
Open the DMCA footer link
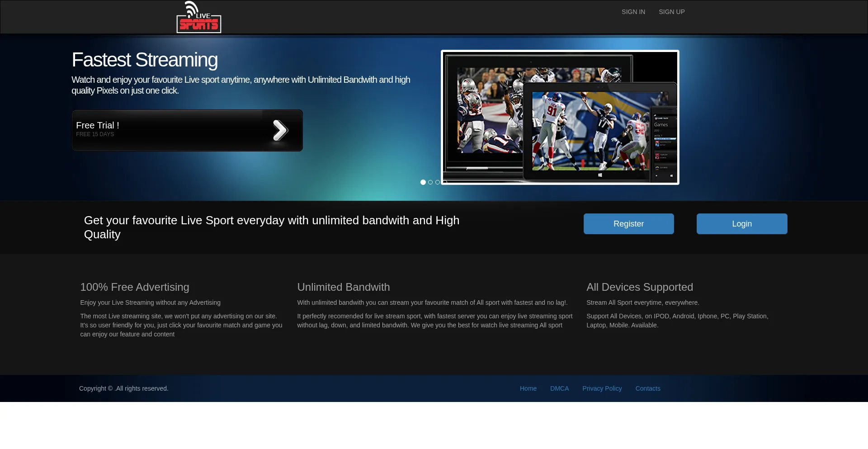tap(559, 388)
